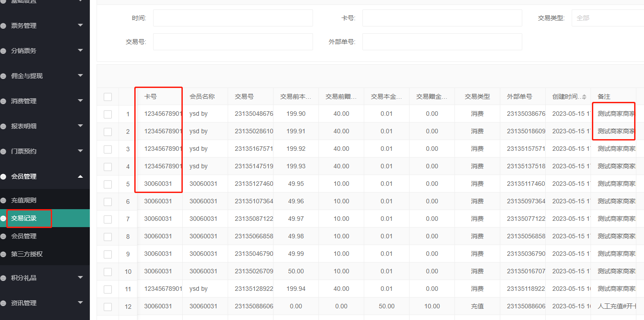The width and height of the screenshot is (644, 320).
Task: Click the bullet icon beside 消费管理
Action: [x=3, y=101]
